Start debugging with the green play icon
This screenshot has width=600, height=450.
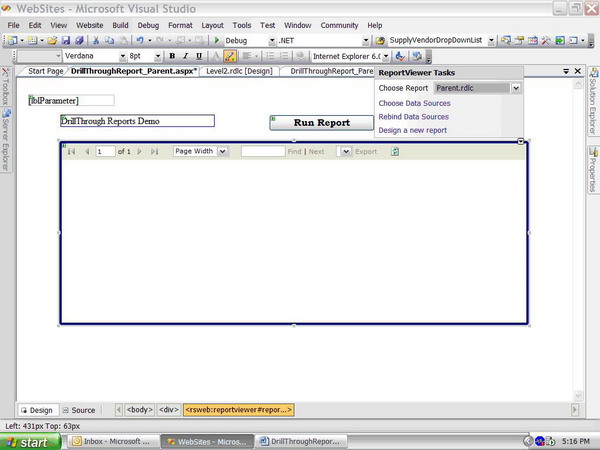pos(217,41)
